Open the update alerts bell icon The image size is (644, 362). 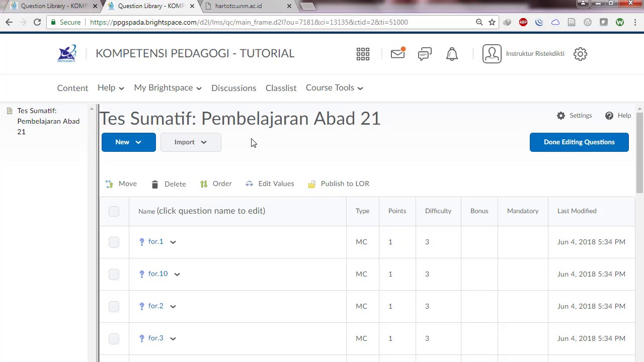pyautogui.click(x=452, y=54)
